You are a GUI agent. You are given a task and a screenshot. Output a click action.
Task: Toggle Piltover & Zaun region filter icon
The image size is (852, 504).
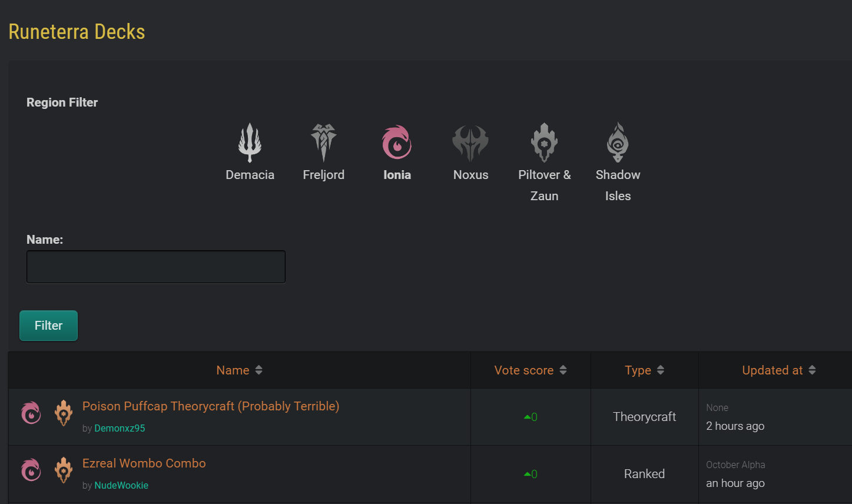click(544, 142)
